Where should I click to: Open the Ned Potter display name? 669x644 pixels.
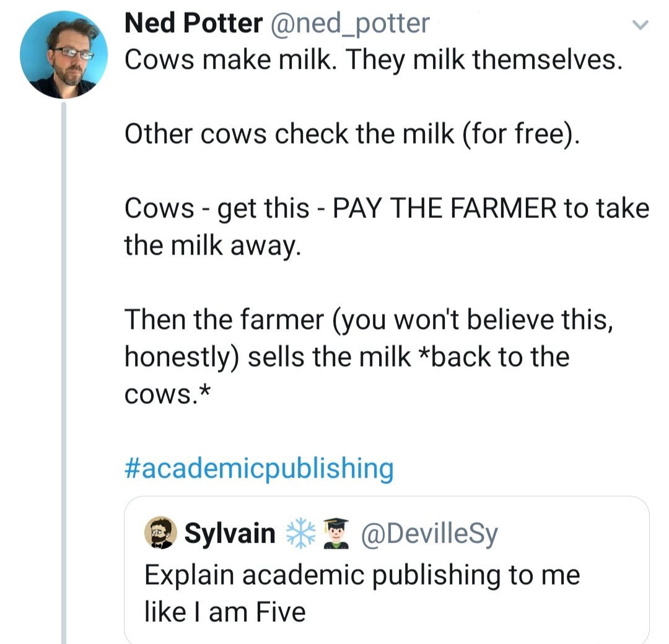[193, 23]
